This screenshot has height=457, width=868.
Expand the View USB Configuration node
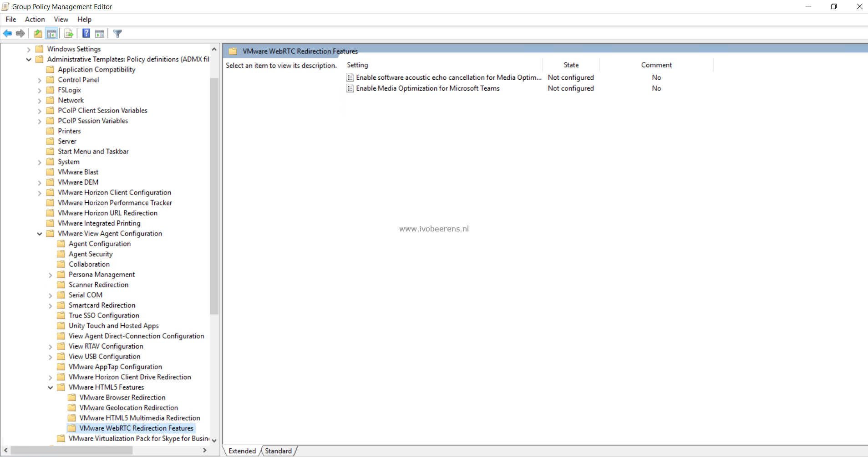pos(51,357)
